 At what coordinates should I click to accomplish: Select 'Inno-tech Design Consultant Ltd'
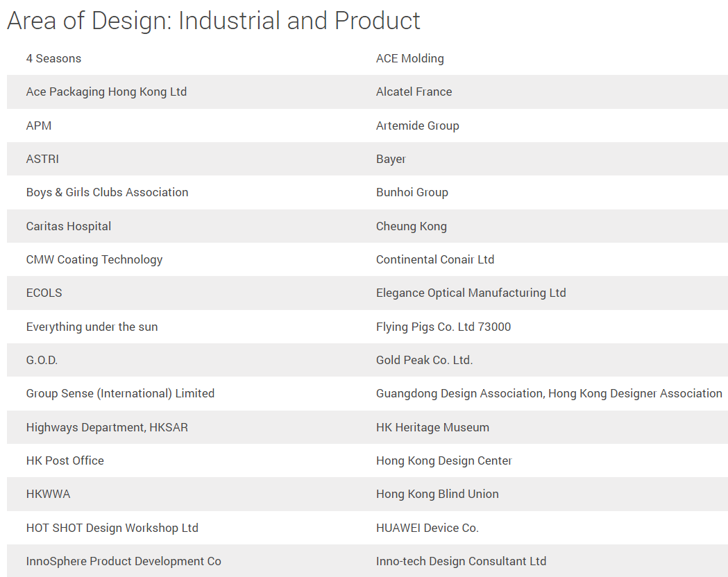coord(461,562)
